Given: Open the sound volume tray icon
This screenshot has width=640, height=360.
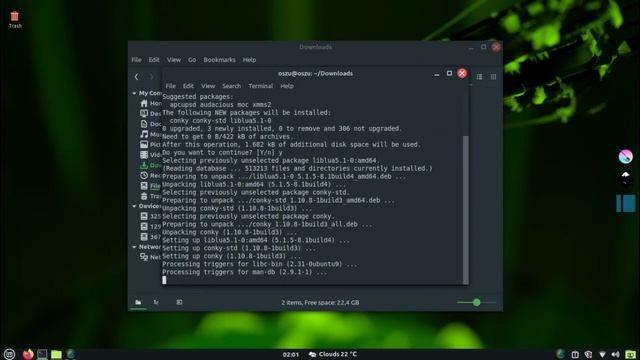Looking at the screenshot, I should click(x=616, y=354).
